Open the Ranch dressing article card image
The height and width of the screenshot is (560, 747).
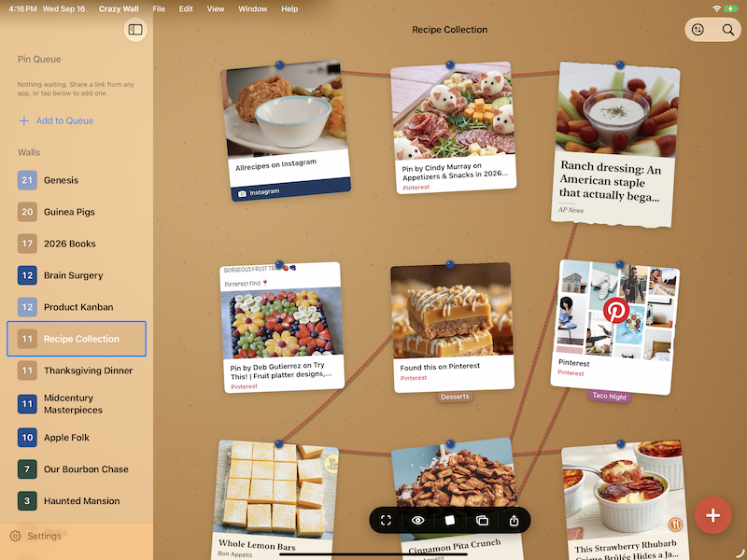[618, 110]
